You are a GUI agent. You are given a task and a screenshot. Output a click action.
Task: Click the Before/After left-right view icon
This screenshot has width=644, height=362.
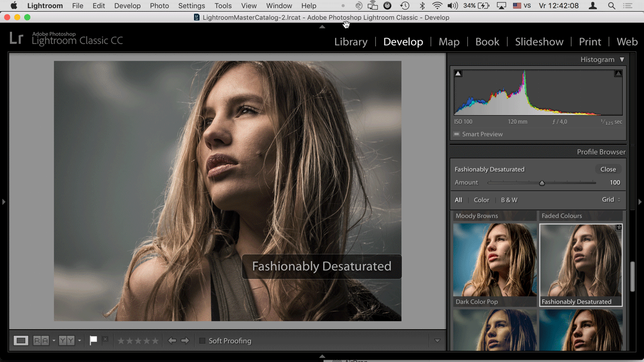coord(41,341)
